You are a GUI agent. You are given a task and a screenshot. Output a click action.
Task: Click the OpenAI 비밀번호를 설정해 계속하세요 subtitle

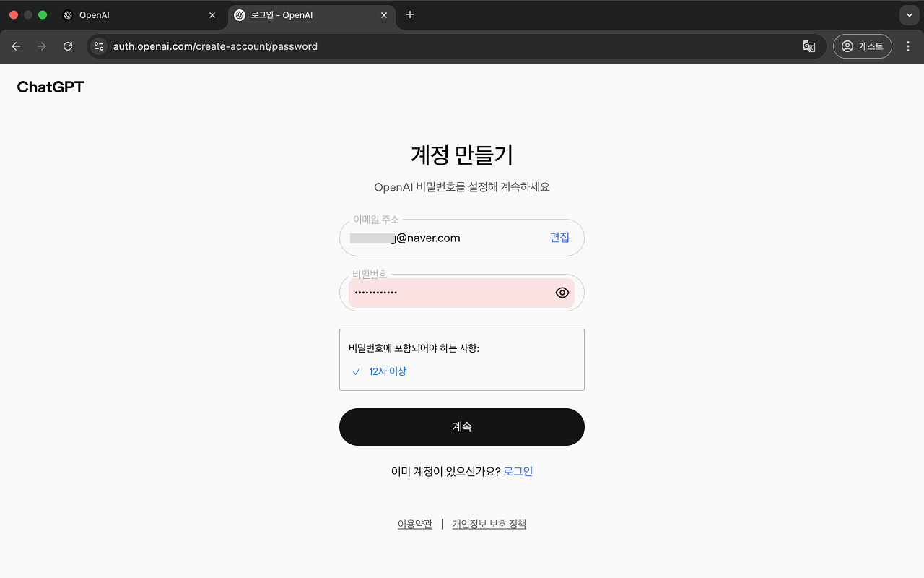click(x=462, y=187)
